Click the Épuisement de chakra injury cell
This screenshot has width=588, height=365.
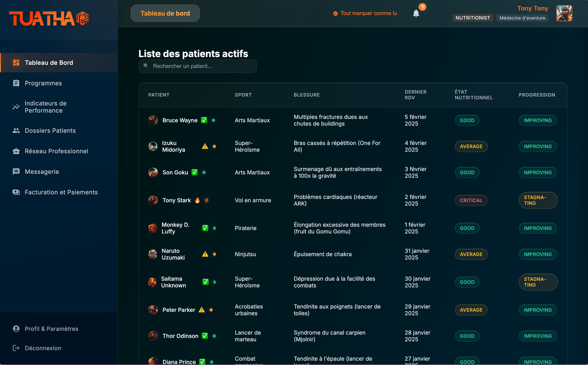coord(323,254)
